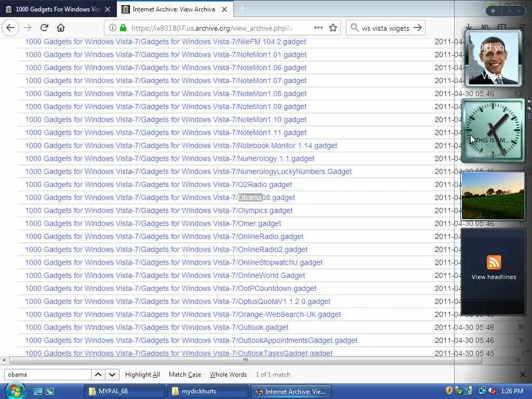The height and width of the screenshot is (399, 532).
Task: Click the Obama photo gadget
Action: [494, 58]
